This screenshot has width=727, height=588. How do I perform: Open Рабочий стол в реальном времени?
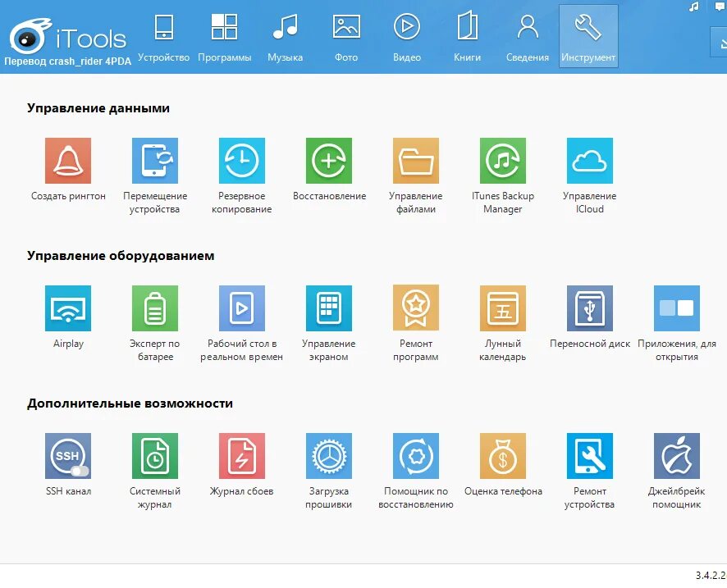click(x=242, y=308)
